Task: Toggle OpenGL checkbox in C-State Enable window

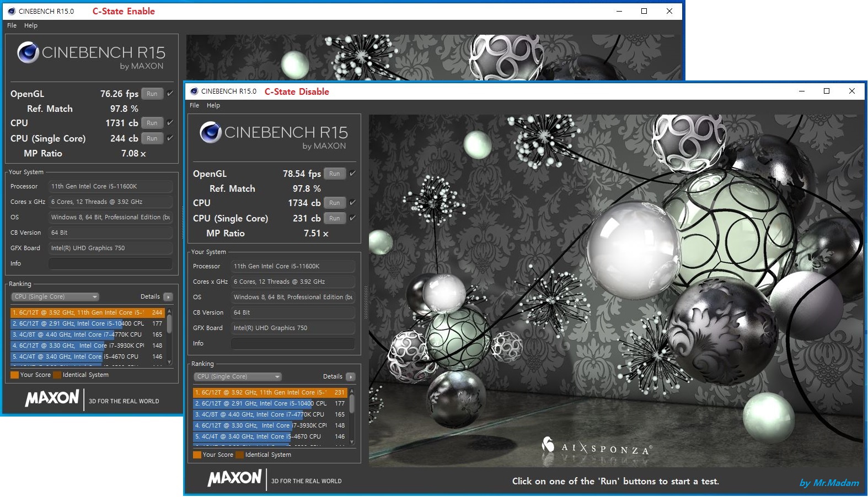Action: tap(170, 93)
